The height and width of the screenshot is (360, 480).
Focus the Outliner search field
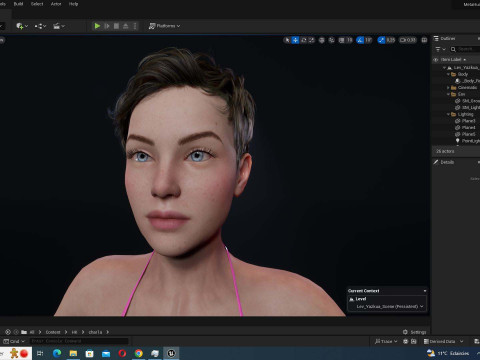(x=465, y=49)
